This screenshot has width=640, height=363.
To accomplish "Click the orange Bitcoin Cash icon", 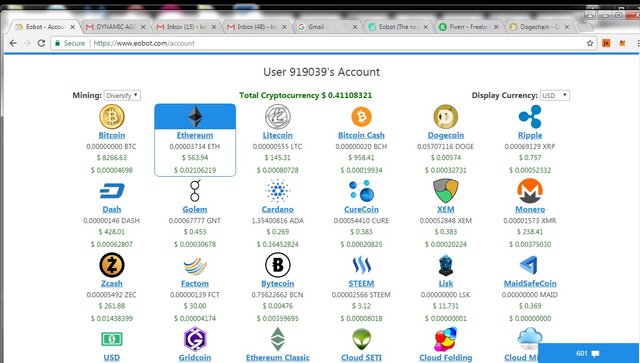I will [x=361, y=116].
